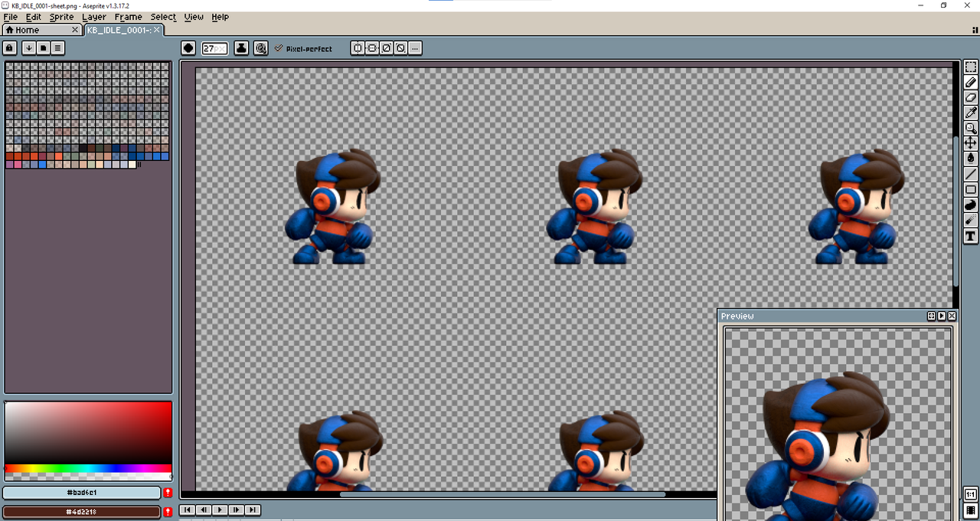The width and height of the screenshot is (980, 521).
Task: Select the Rectangular Marquee tool
Action: pyautogui.click(x=970, y=67)
